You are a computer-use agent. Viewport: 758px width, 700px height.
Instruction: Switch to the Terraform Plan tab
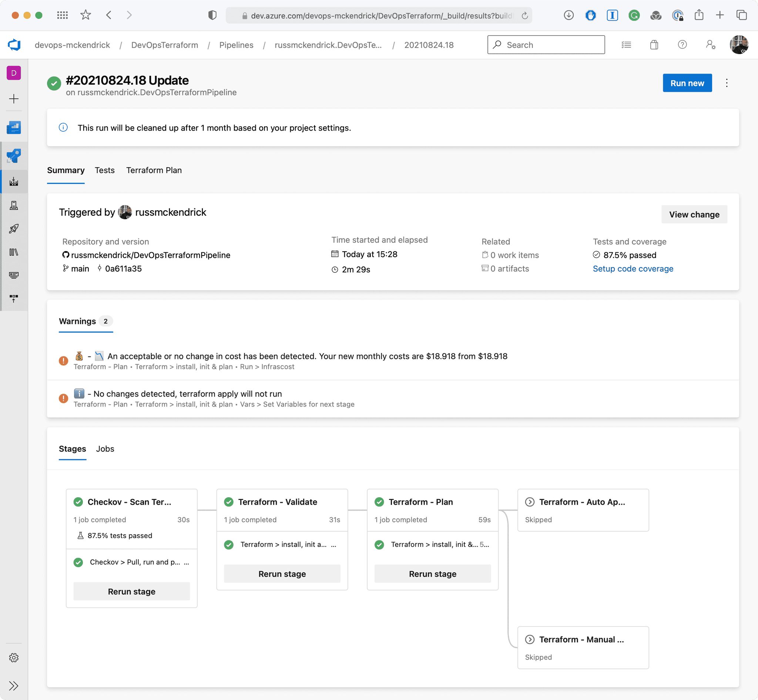154,170
